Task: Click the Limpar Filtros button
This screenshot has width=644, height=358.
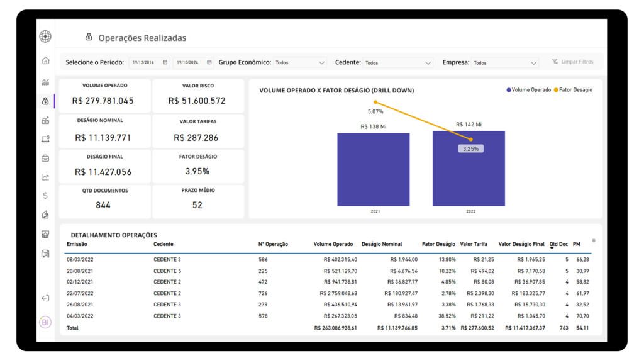Action: click(x=572, y=62)
